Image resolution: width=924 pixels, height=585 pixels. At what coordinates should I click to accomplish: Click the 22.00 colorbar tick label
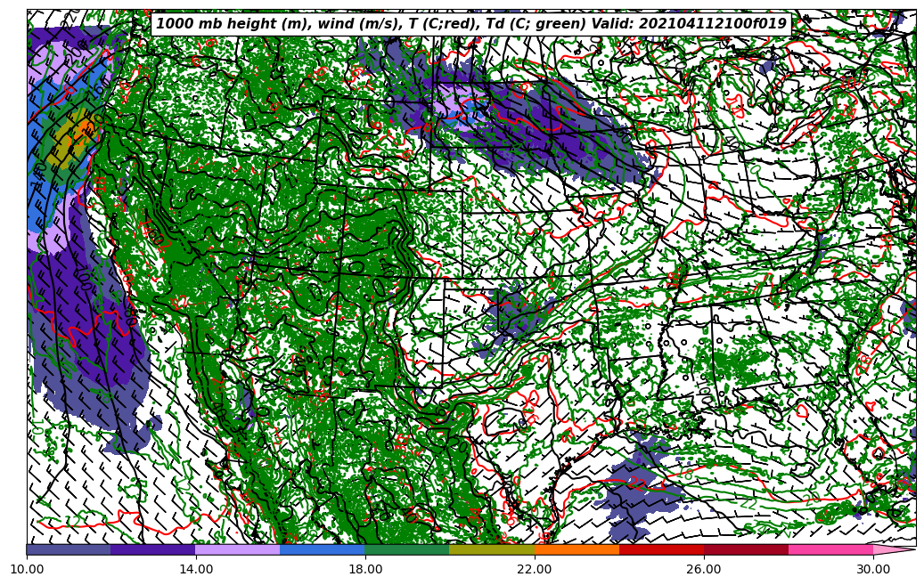coord(535,570)
